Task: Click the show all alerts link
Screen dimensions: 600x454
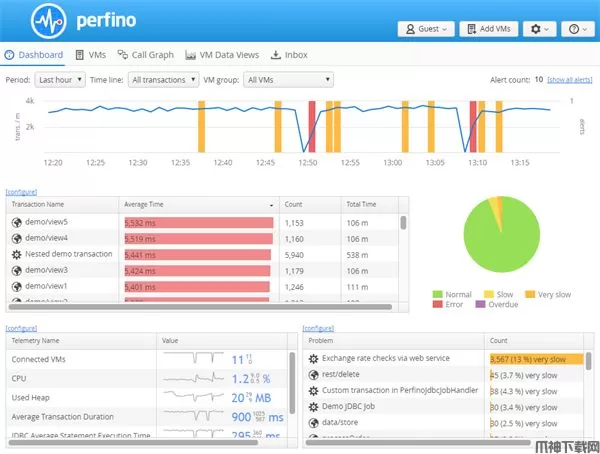Action: [571, 79]
